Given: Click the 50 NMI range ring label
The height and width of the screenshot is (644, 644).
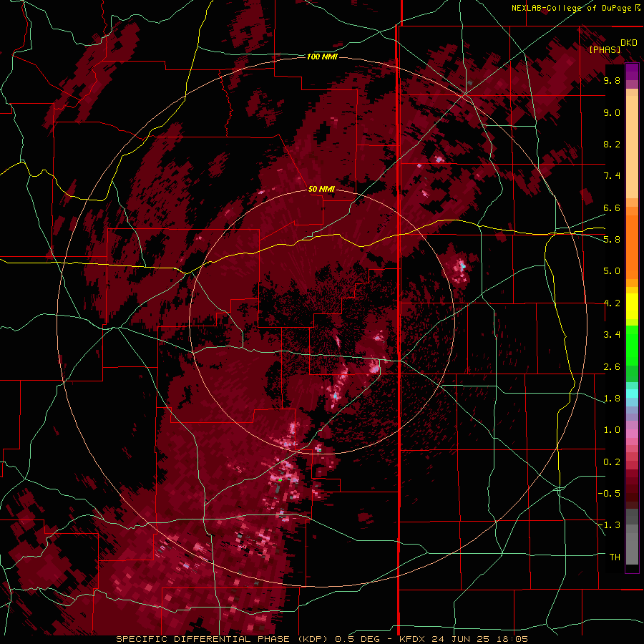Looking at the screenshot, I should point(321,189).
